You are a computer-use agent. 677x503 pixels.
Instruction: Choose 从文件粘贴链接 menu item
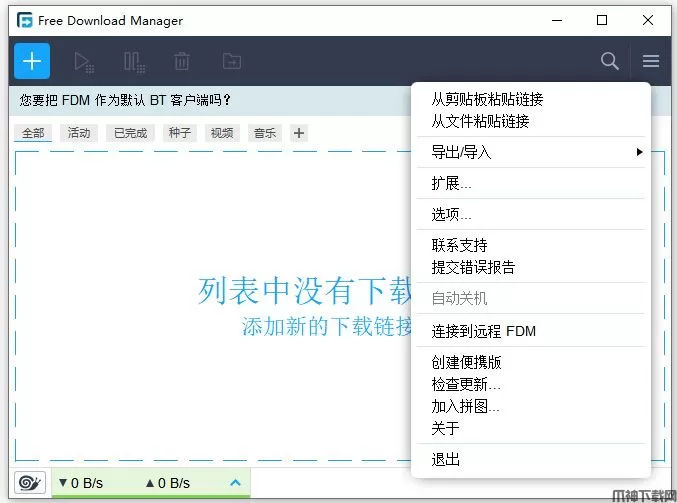click(x=480, y=121)
